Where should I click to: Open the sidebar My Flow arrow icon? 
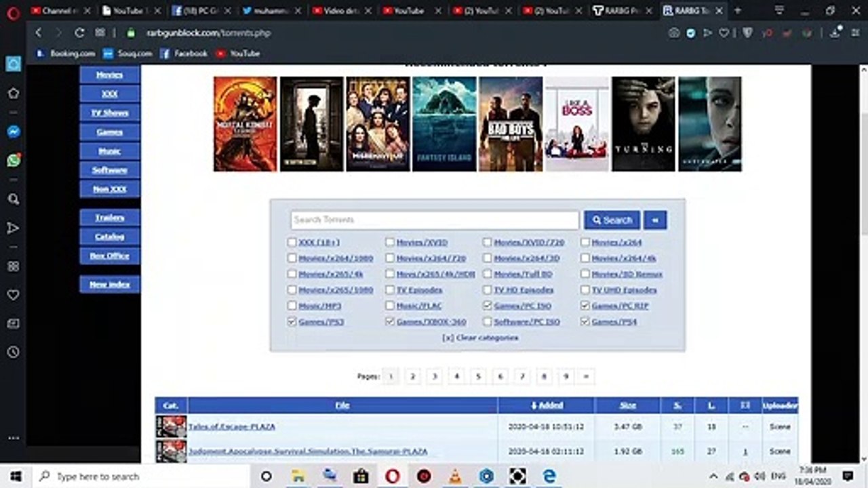point(13,228)
